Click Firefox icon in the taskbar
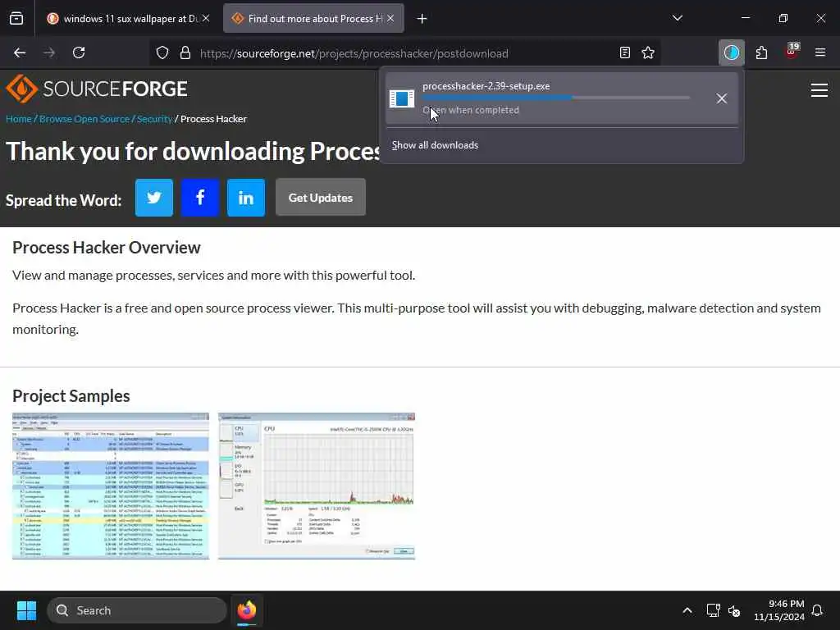This screenshot has width=840, height=630. (246, 610)
